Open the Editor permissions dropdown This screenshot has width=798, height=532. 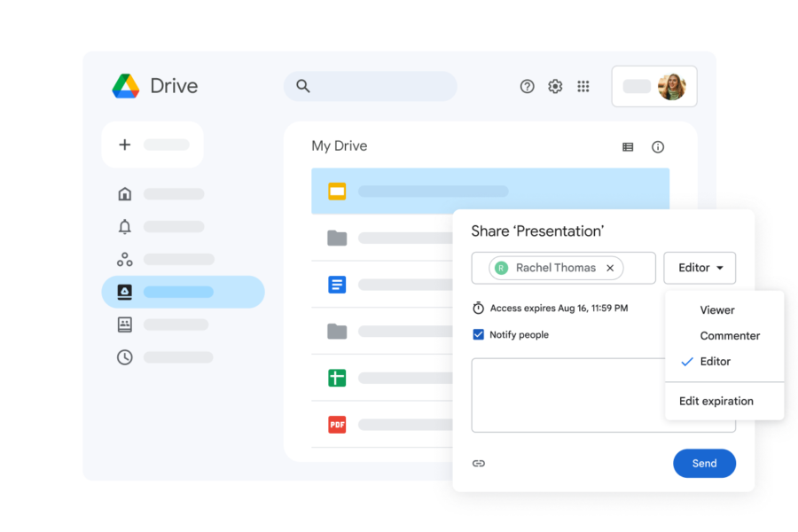[700, 268]
